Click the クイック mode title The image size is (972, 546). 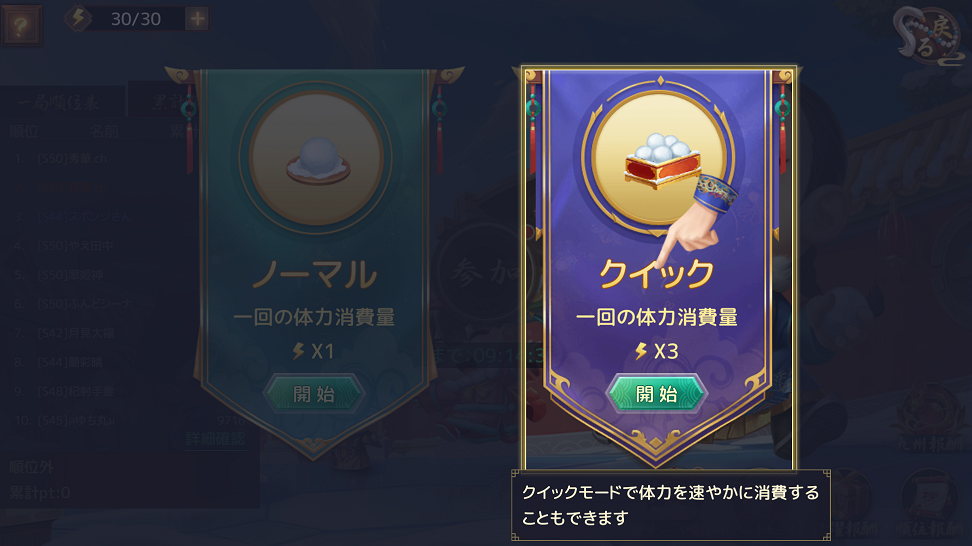coord(656,273)
